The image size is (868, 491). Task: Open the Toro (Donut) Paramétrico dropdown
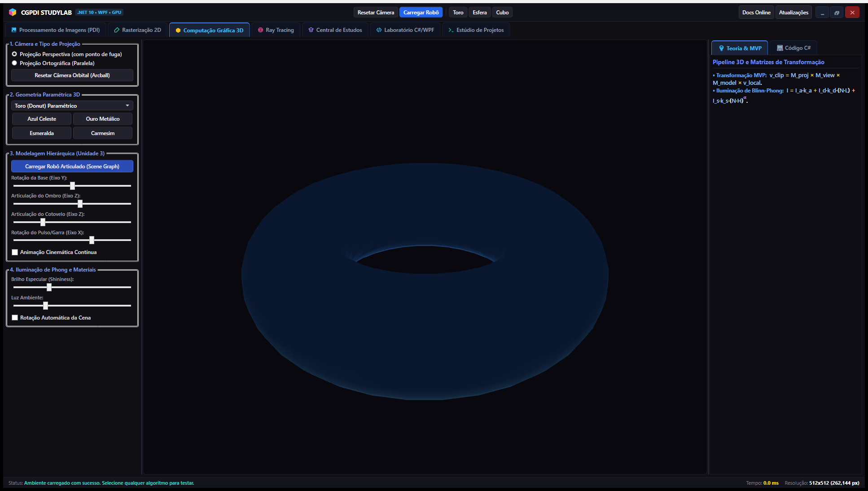(72, 106)
